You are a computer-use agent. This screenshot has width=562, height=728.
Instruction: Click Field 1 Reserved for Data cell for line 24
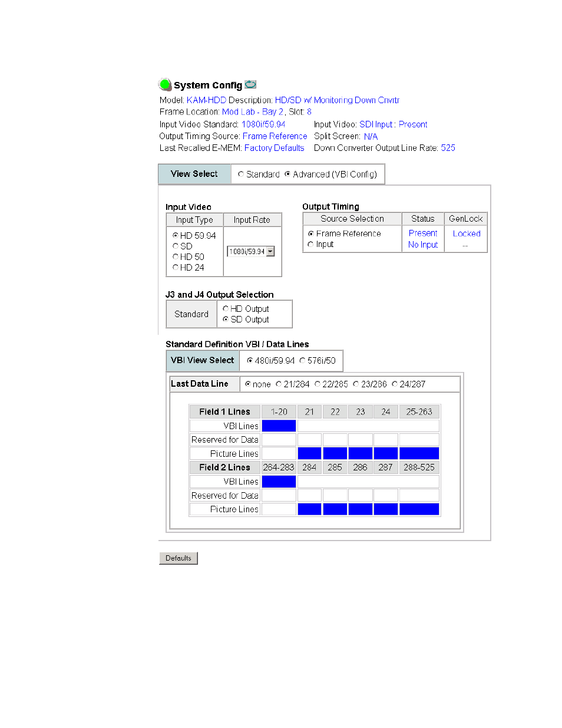tap(385, 440)
